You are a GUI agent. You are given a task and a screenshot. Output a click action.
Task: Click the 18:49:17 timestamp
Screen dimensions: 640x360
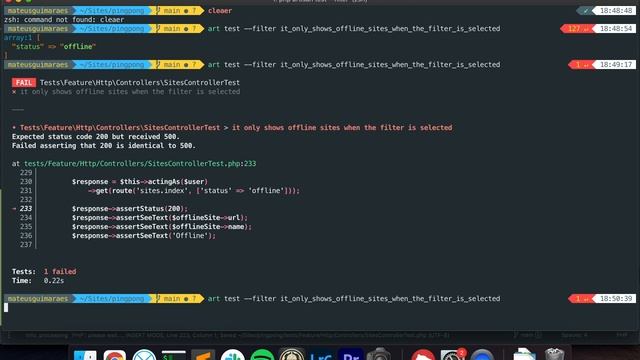point(616,64)
